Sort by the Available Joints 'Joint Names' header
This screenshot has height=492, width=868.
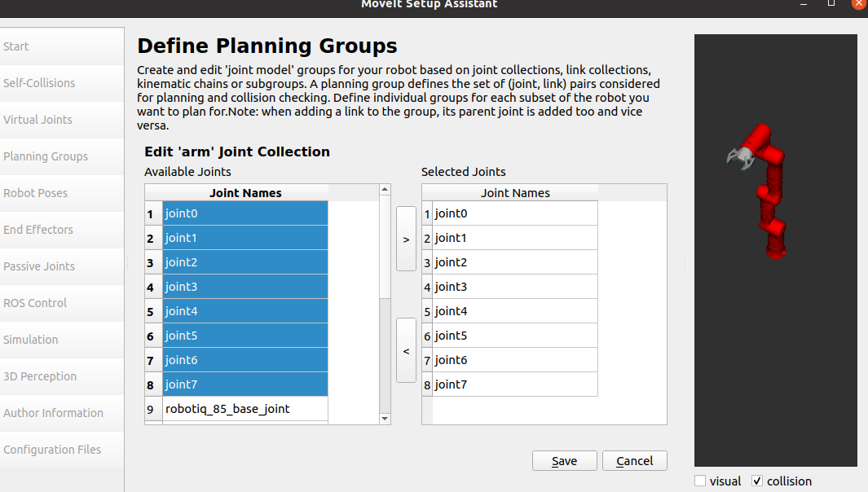(x=245, y=192)
